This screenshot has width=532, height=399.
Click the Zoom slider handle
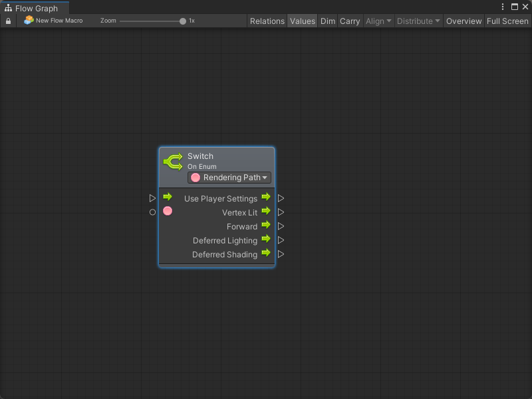click(x=183, y=21)
